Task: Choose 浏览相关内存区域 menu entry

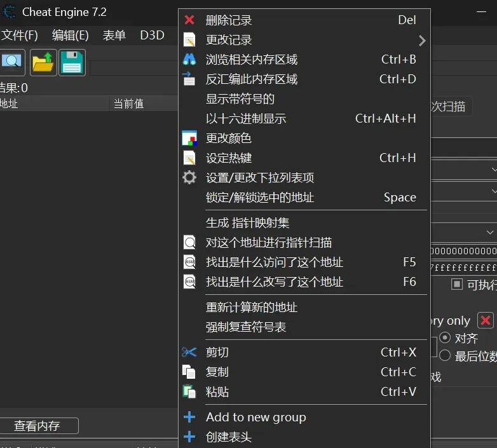Action: [x=304, y=60]
